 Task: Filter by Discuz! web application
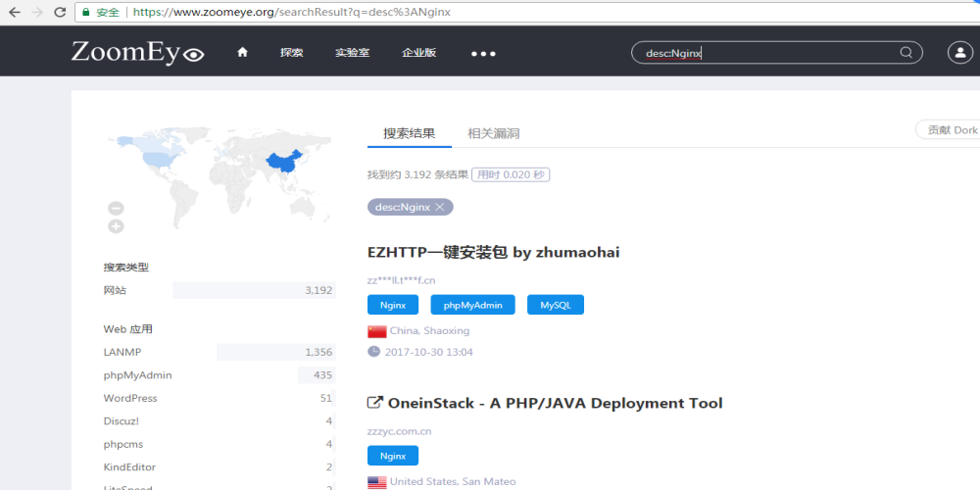pyautogui.click(x=219, y=421)
